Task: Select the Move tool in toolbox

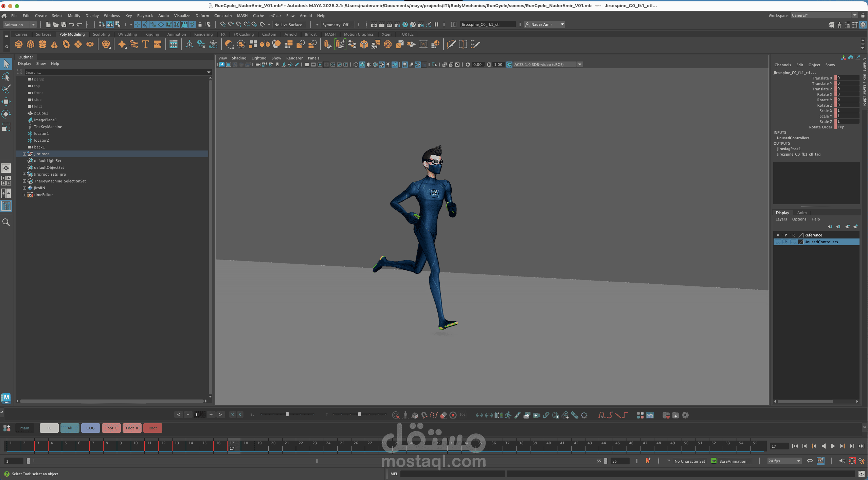Action: coord(6,102)
